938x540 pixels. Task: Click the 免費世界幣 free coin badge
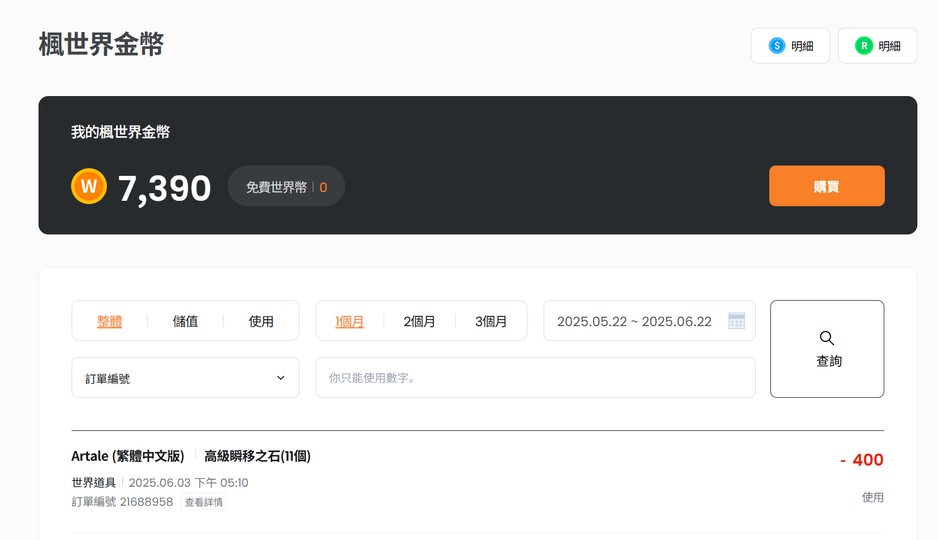click(287, 187)
